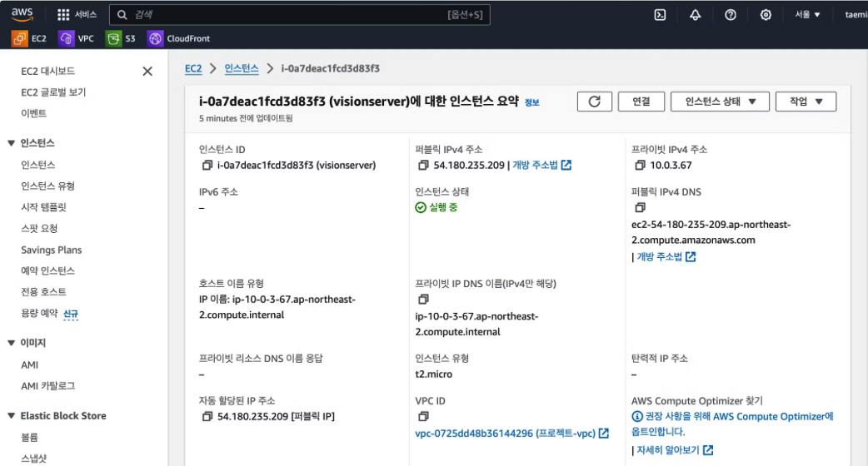Open 용량 예약 in sidebar
Viewport: 868px width, 466px height.
tap(39, 313)
